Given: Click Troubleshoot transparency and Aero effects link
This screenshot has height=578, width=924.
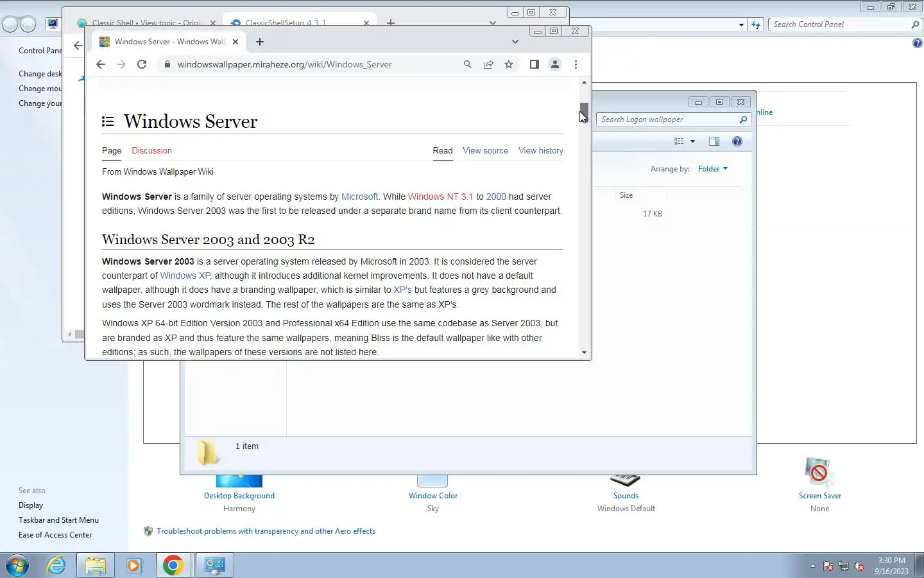Looking at the screenshot, I should (266, 531).
